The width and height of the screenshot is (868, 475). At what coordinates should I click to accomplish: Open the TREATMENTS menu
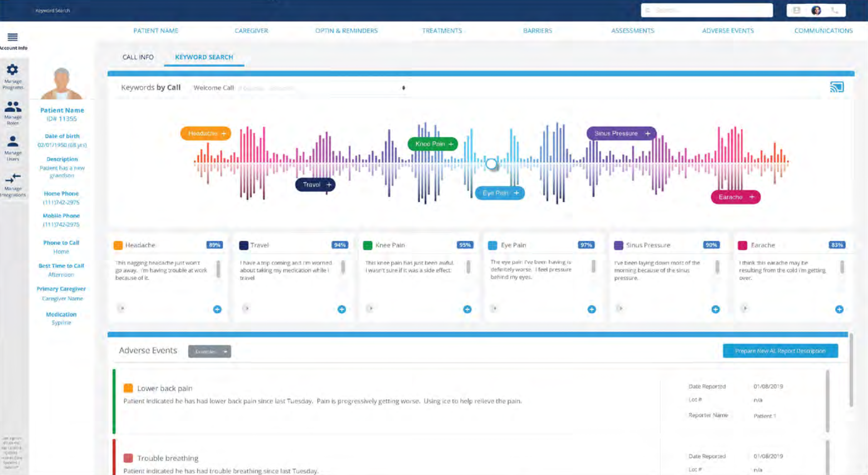coord(442,31)
